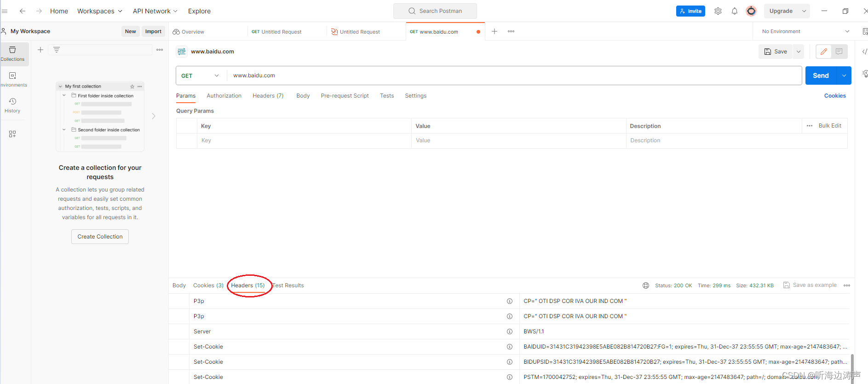Open No Environment selector

[805, 31]
